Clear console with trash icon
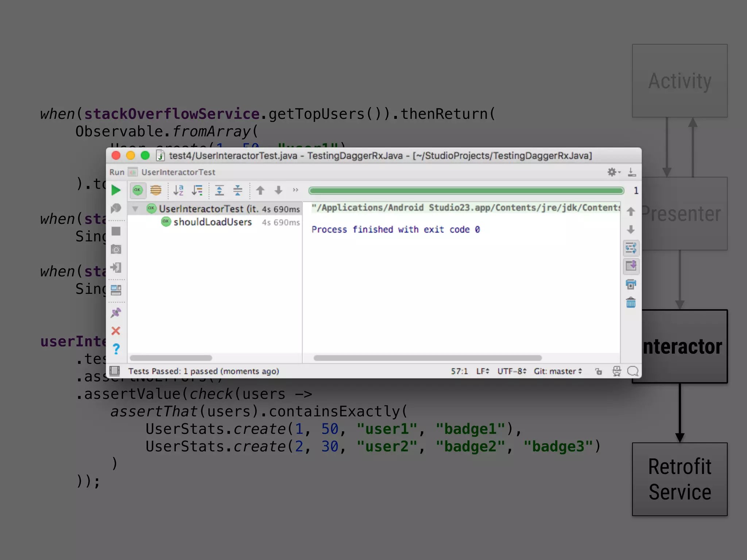 pyautogui.click(x=631, y=303)
